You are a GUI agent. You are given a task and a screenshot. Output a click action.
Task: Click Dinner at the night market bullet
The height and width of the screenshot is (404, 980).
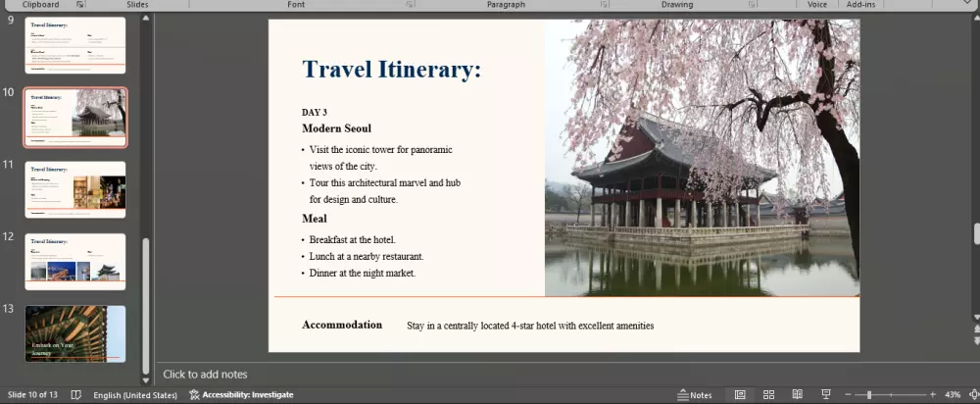pos(363,274)
